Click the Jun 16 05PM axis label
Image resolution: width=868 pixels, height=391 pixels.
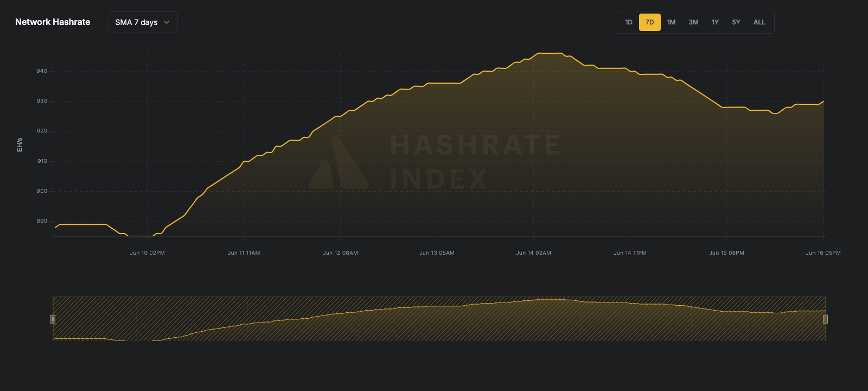823,253
